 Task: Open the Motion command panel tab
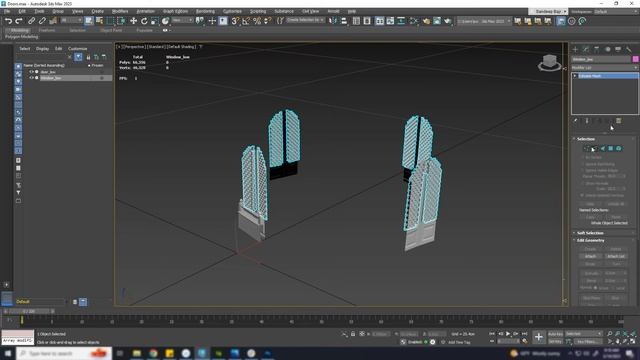coord(607,49)
